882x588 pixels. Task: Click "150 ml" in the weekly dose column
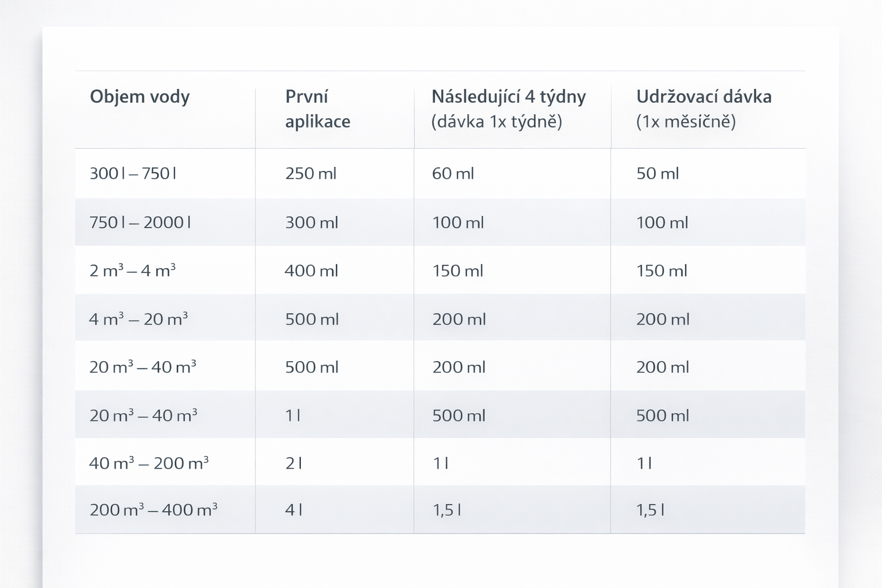pos(458,270)
